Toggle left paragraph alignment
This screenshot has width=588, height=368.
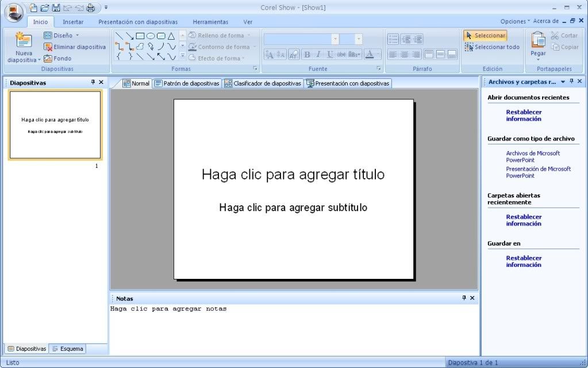393,55
